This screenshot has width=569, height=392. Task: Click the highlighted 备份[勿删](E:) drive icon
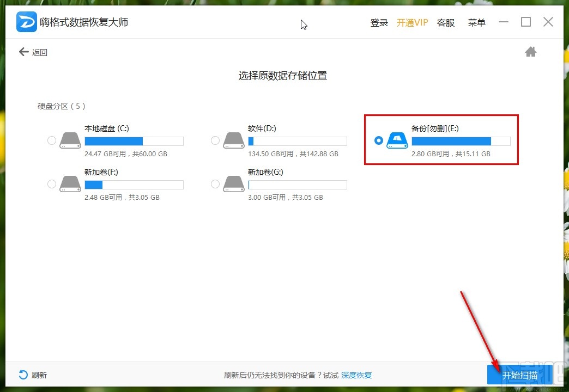click(x=397, y=140)
